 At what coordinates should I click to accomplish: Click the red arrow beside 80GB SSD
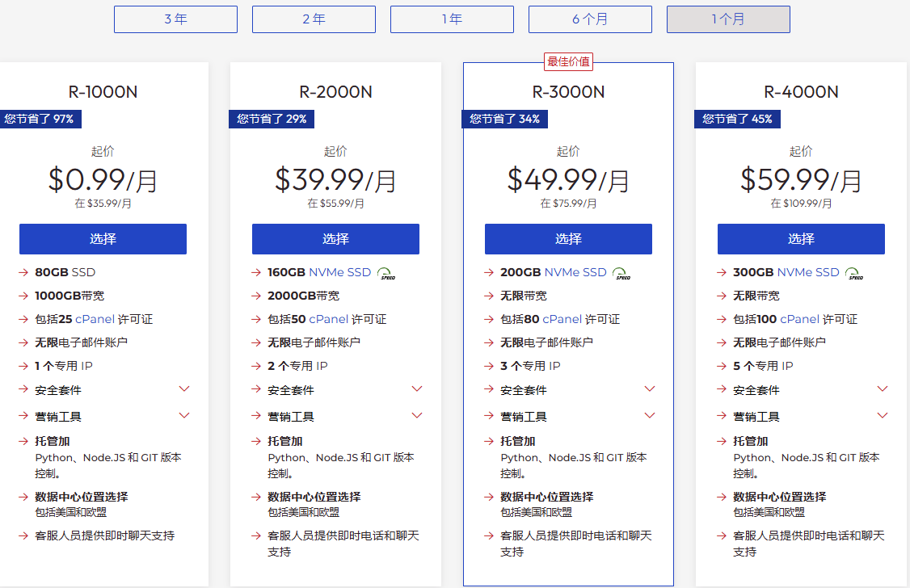[23, 272]
